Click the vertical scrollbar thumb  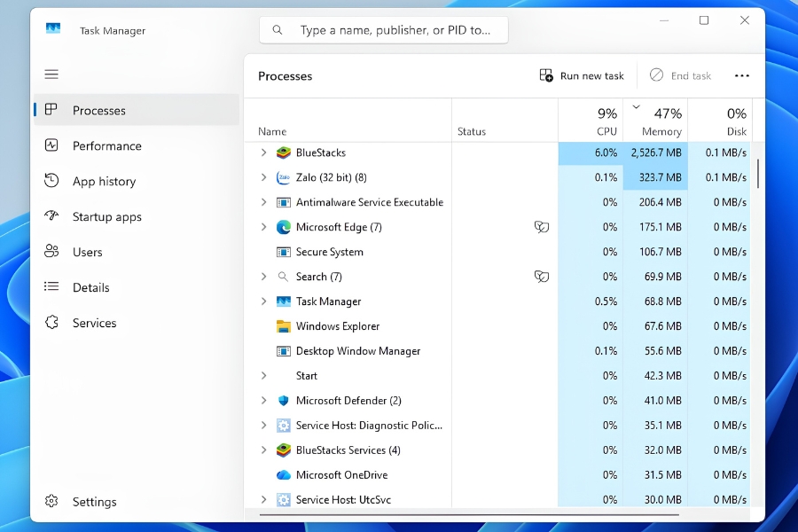coord(758,174)
